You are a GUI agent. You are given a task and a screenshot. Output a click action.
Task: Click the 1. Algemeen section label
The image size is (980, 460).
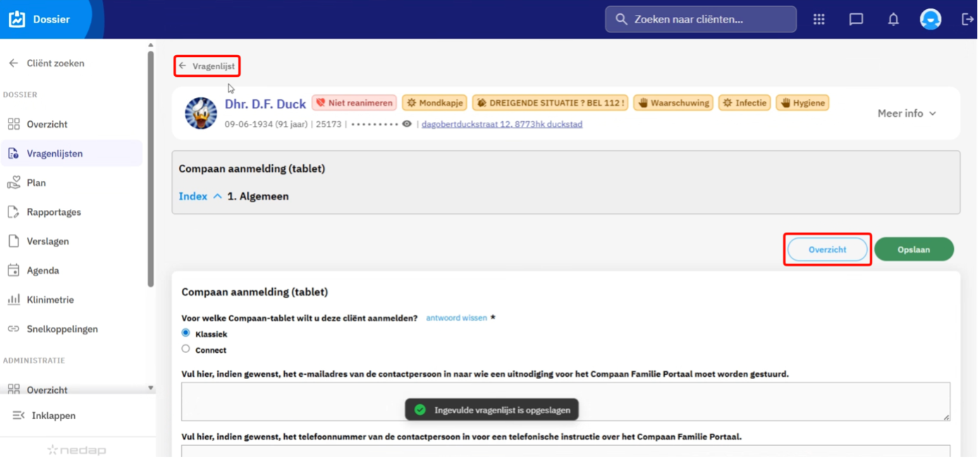pyautogui.click(x=258, y=197)
